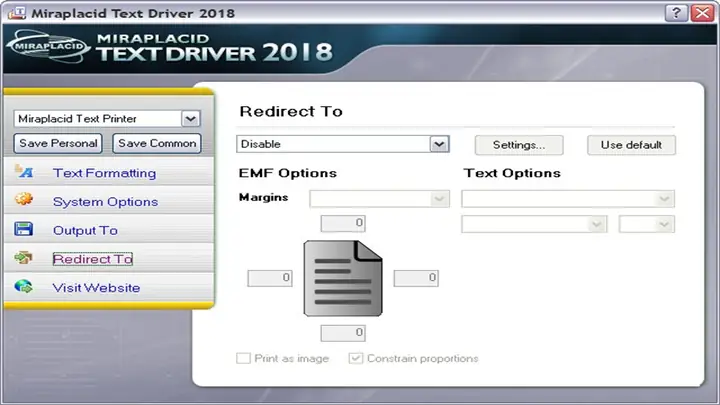Viewport: 720px width, 405px height.
Task: Click the top margin input field
Action: pyautogui.click(x=343, y=223)
